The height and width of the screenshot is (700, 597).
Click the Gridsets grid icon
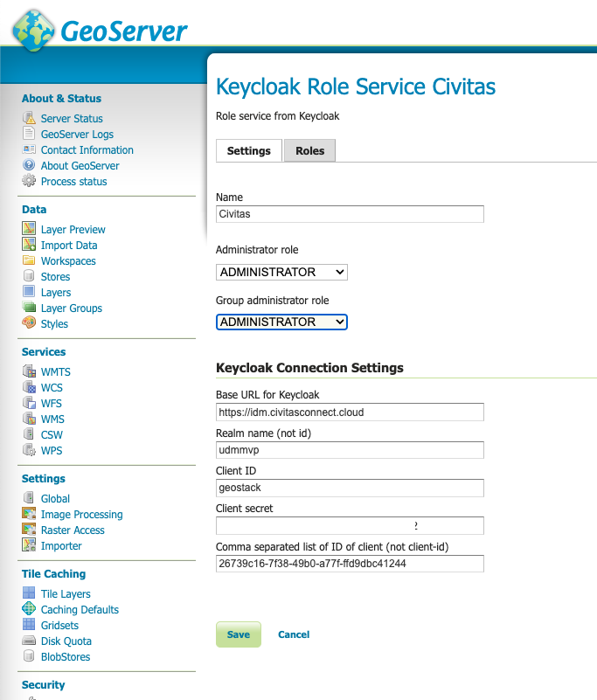pyautogui.click(x=29, y=625)
